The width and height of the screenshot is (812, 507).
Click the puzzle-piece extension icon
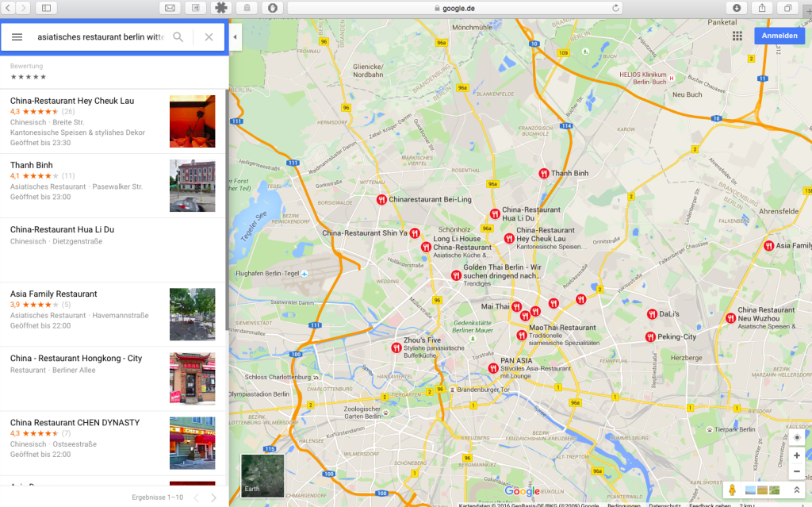click(x=221, y=8)
